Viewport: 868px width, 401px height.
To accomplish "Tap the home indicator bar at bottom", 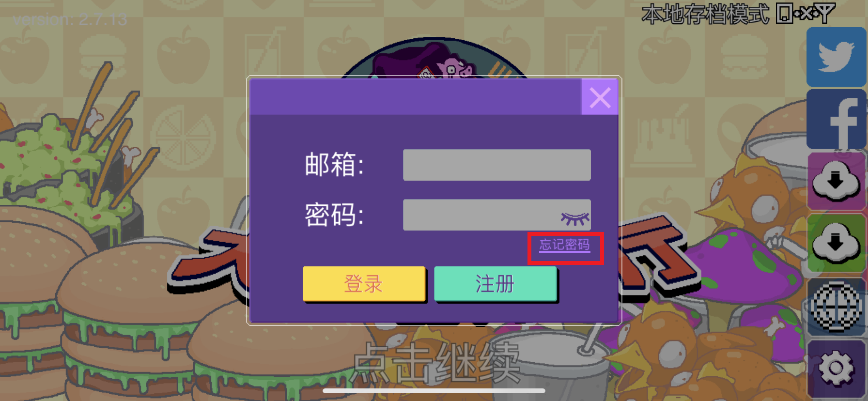I will 434,391.
